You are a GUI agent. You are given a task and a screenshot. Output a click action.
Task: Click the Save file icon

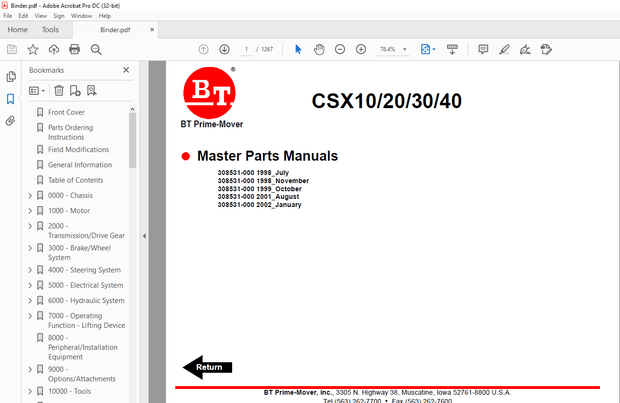[x=12, y=49]
